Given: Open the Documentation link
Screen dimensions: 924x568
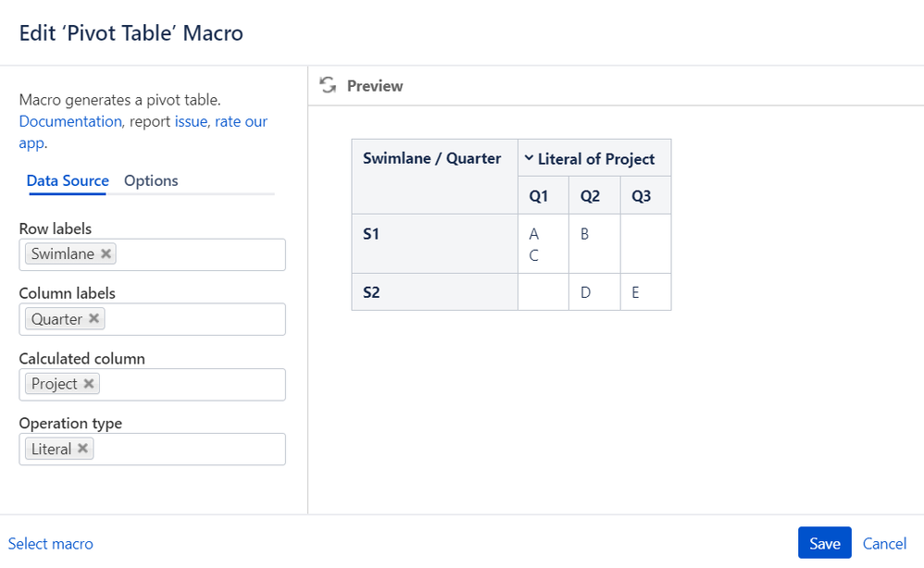Looking at the screenshot, I should pyautogui.click(x=69, y=121).
